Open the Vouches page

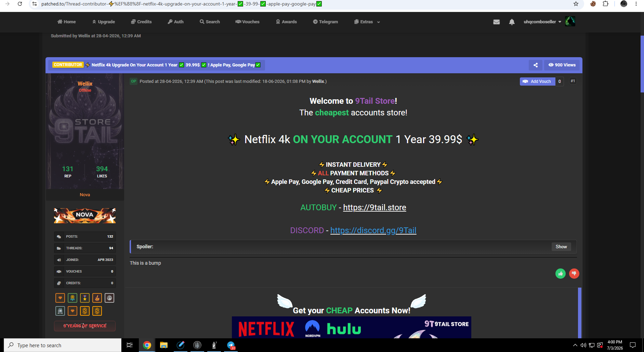click(x=248, y=22)
